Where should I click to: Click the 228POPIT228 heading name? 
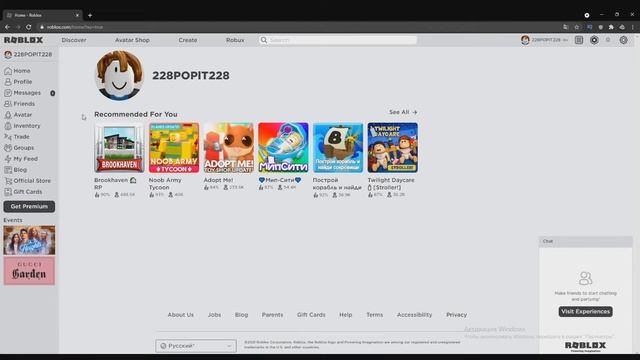pyautogui.click(x=191, y=76)
